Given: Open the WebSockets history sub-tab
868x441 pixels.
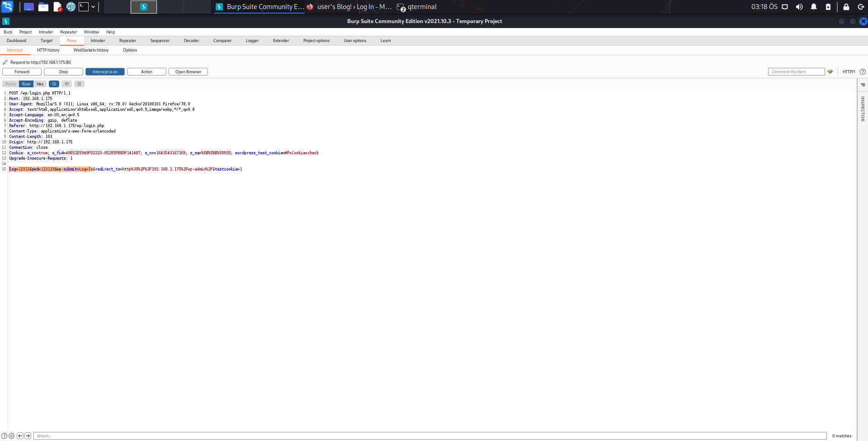Looking at the screenshot, I should 91,50.
